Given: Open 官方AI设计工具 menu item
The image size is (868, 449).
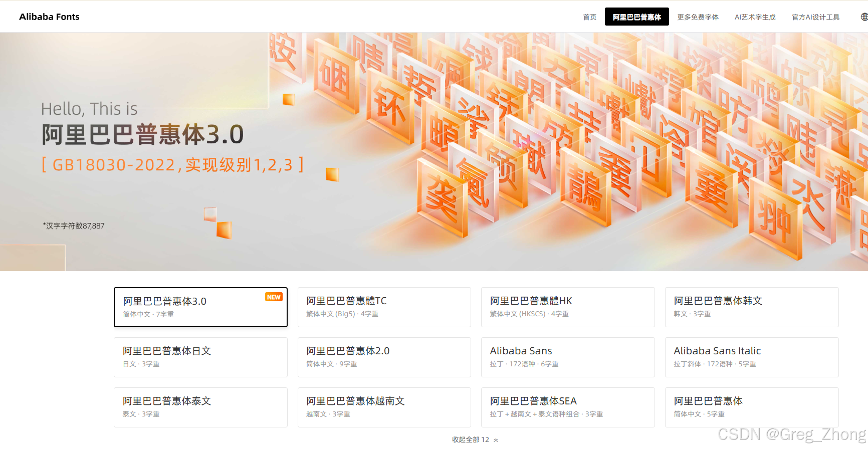Looking at the screenshot, I should click(x=816, y=17).
